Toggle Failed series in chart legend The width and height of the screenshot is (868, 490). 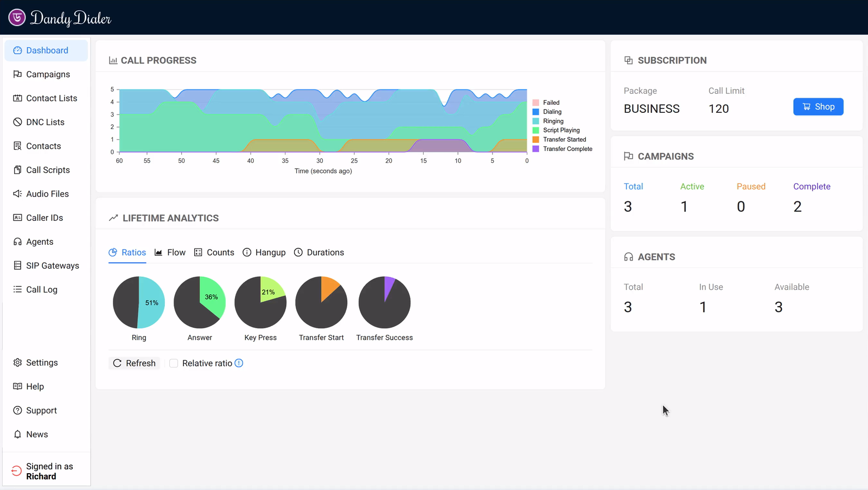coord(551,103)
